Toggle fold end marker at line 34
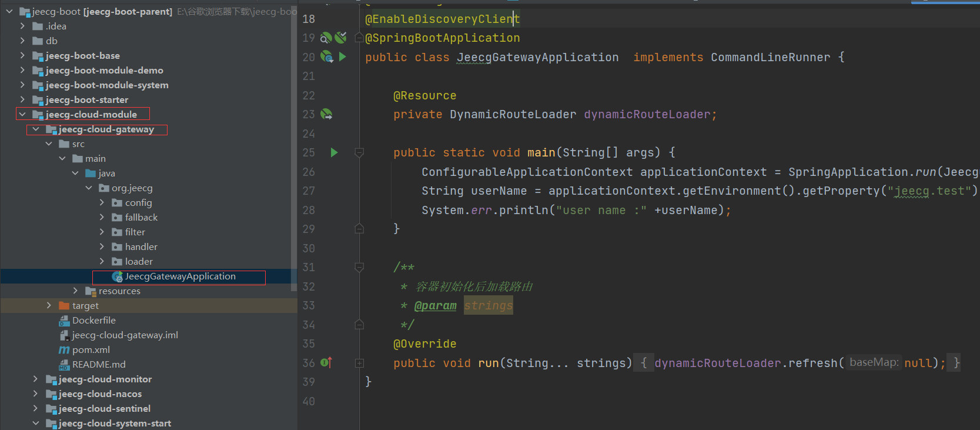Image resolution: width=980 pixels, height=430 pixels. [x=359, y=324]
